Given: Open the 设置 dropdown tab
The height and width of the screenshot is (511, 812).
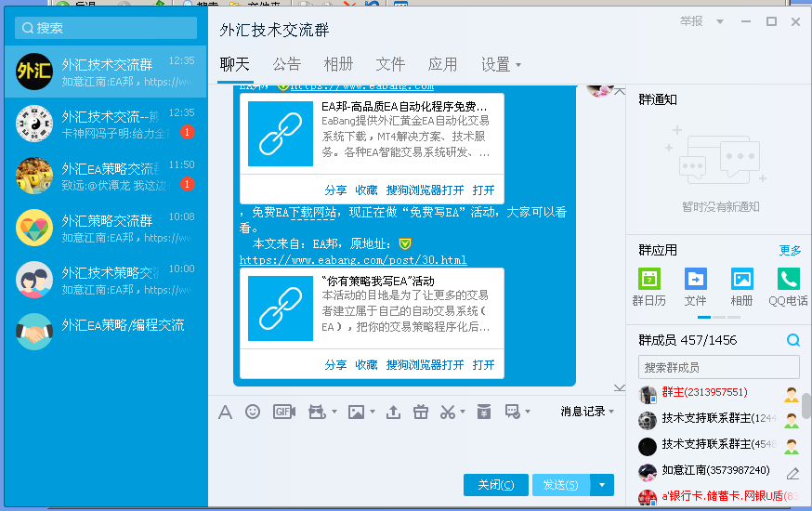Looking at the screenshot, I should (x=501, y=65).
